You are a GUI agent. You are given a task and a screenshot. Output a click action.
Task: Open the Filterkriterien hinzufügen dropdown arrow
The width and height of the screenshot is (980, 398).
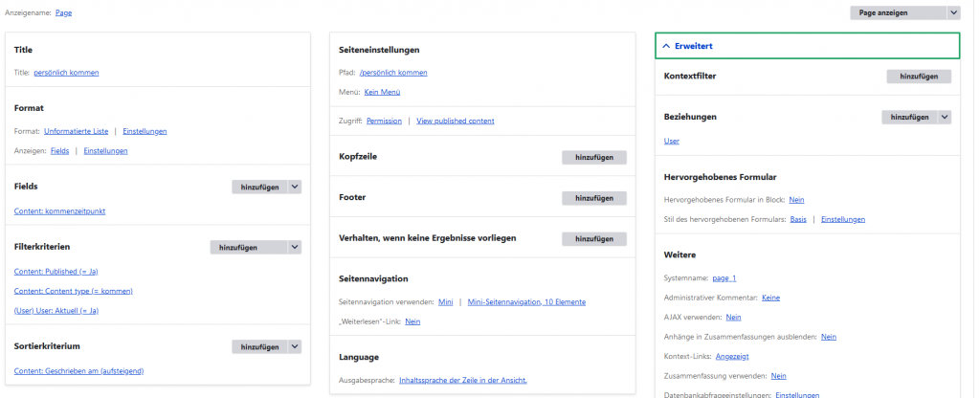pyautogui.click(x=295, y=248)
